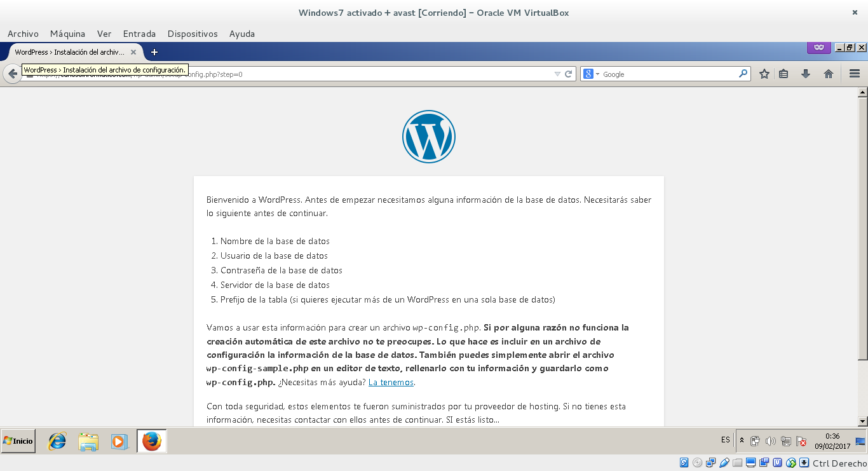Click the Firefox taskbar button

tap(152, 440)
